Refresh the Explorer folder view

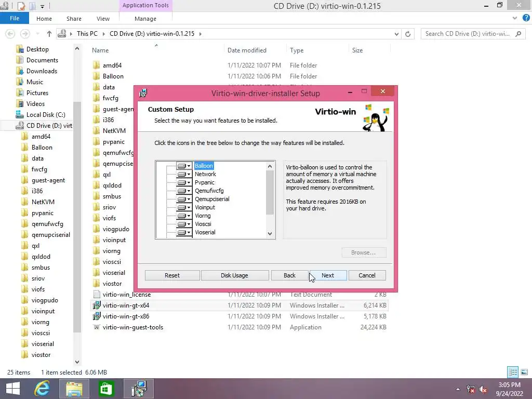point(408,34)
